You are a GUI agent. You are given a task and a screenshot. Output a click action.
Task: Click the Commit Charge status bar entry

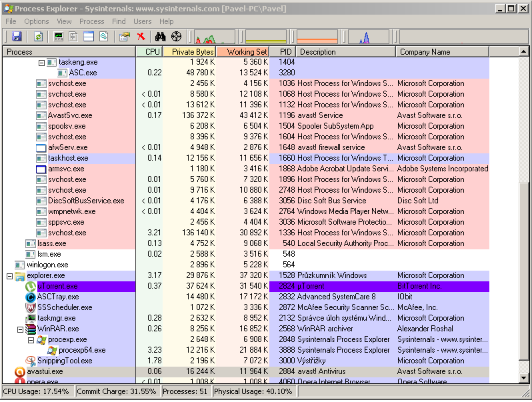(x=118, y=391)
